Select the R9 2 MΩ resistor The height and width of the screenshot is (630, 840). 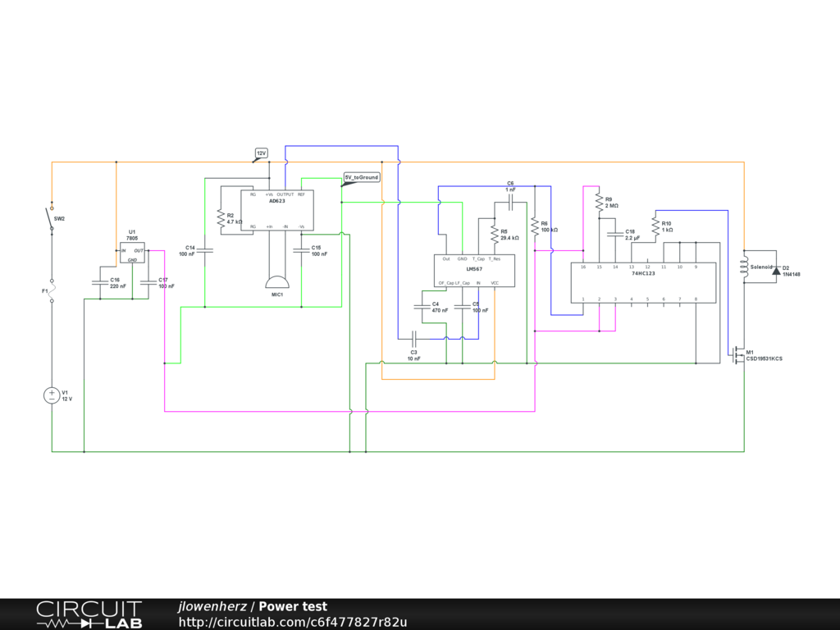point(599,202)
